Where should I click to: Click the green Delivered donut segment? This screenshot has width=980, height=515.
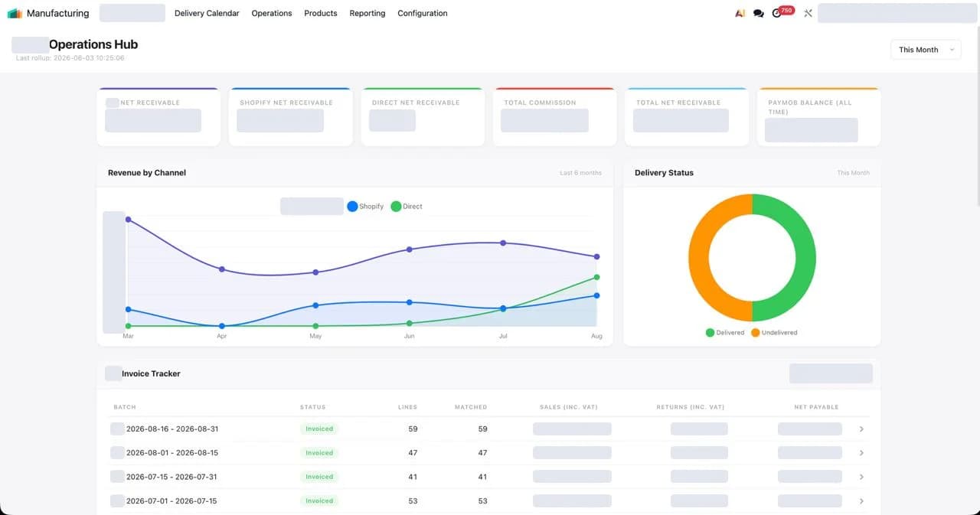pos(805,258)
